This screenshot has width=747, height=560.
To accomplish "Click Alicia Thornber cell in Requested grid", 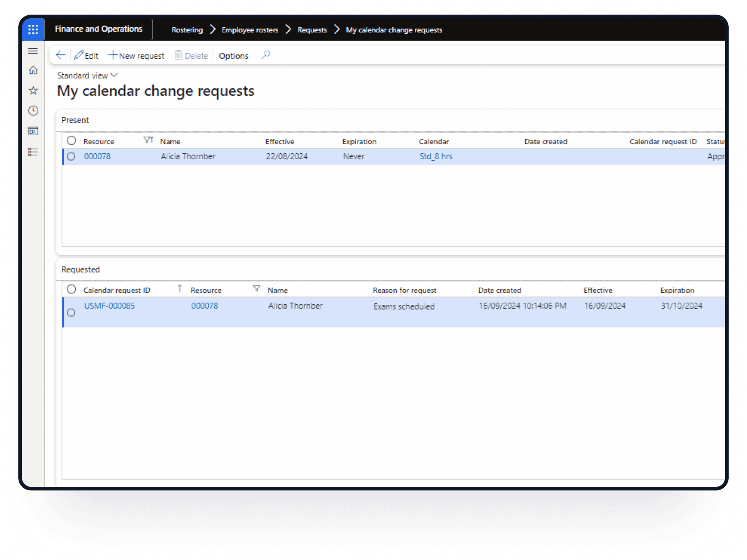I will [295, 306].
